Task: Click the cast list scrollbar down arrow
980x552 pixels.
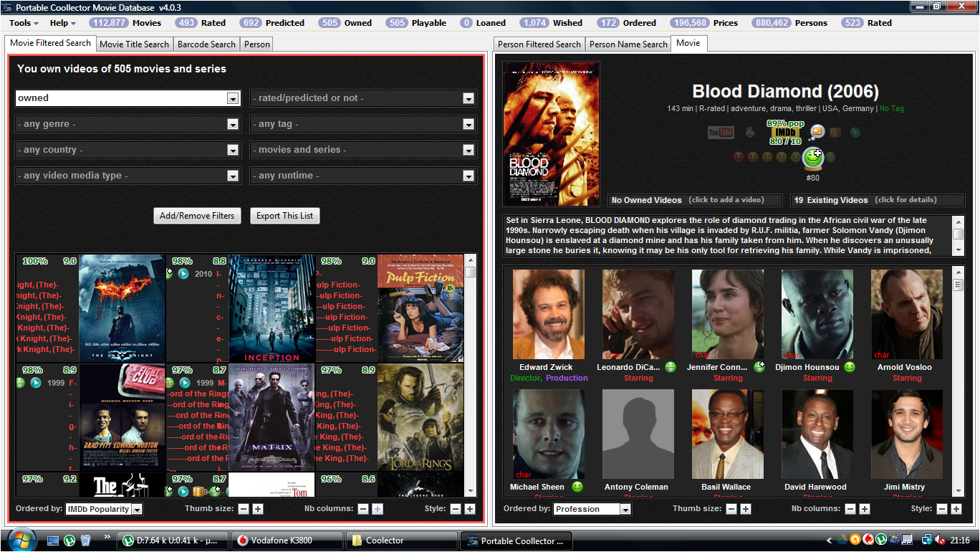Action: tap(959, 490)
